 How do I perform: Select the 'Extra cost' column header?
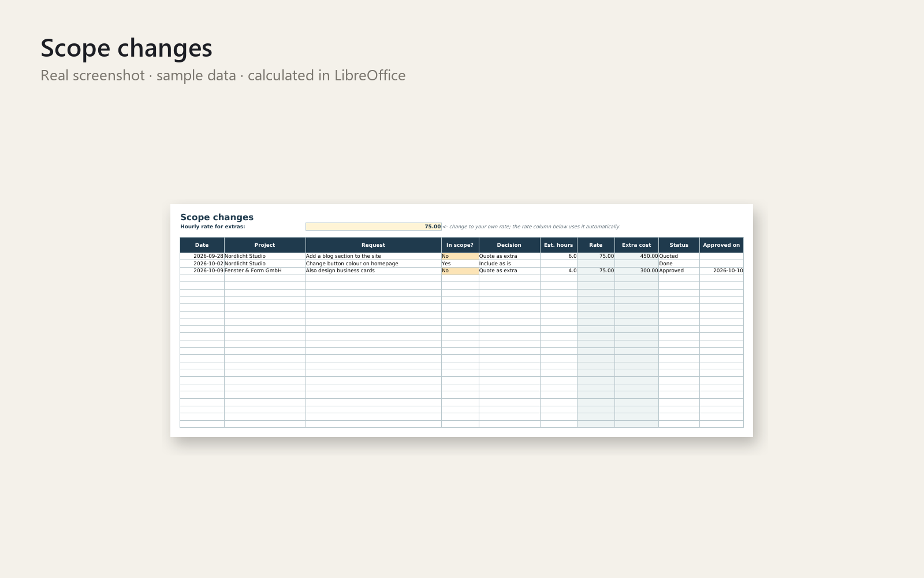(636, 245)
